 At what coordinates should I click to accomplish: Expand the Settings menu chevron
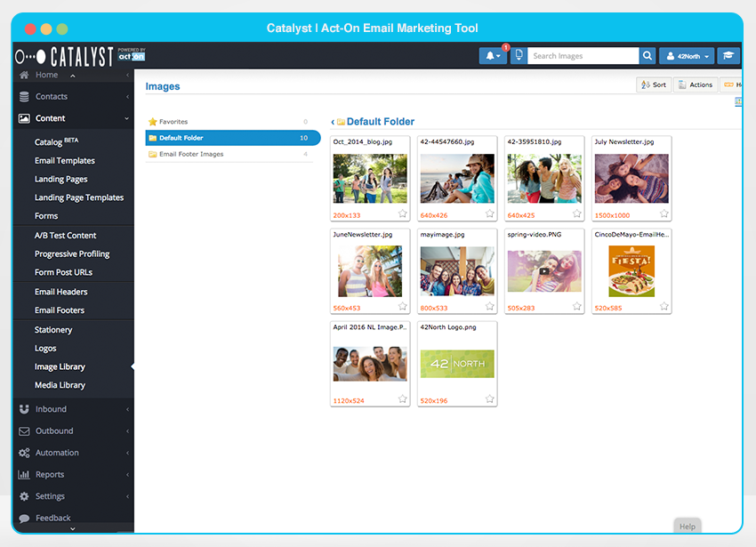tap(127, 496)
